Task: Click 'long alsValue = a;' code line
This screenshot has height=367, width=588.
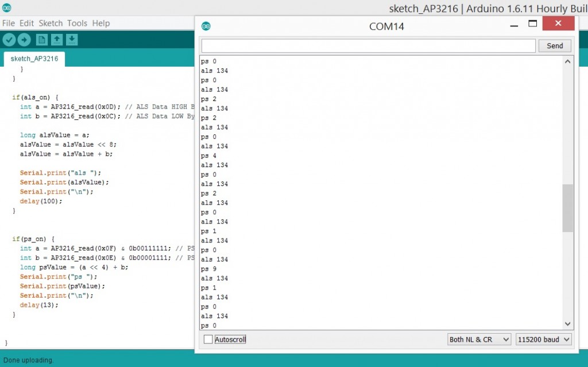Action: (x=55, y=135)
